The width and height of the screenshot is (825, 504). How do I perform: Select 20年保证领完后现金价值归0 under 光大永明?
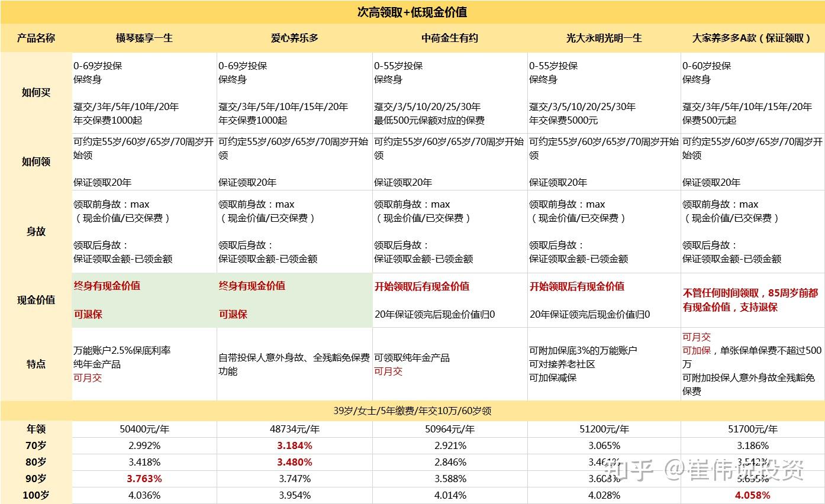tap(589, 314)
